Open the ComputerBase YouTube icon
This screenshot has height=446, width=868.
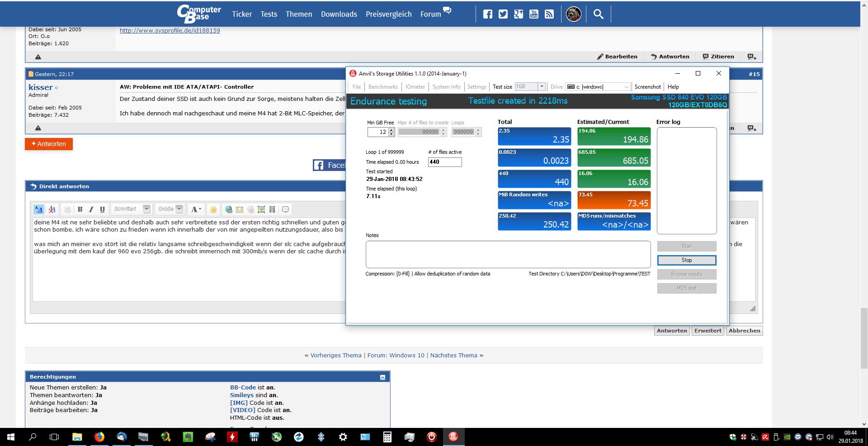click(x=534, y=14)
